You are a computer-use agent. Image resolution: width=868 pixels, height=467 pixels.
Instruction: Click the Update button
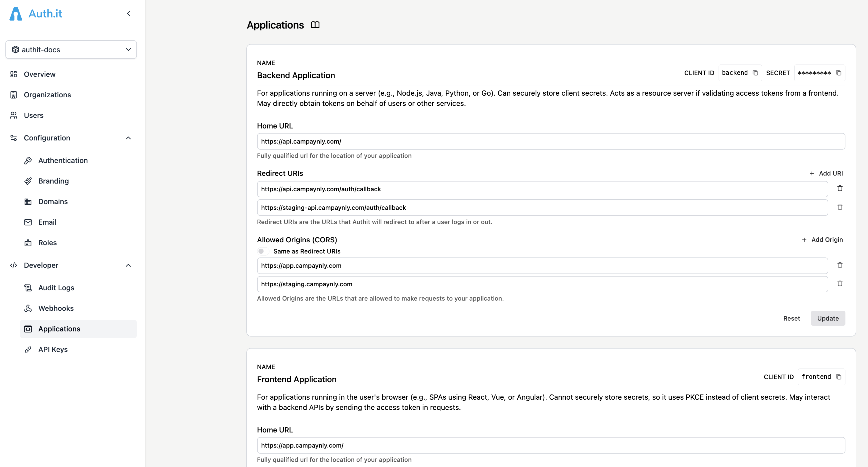point(827,318)
